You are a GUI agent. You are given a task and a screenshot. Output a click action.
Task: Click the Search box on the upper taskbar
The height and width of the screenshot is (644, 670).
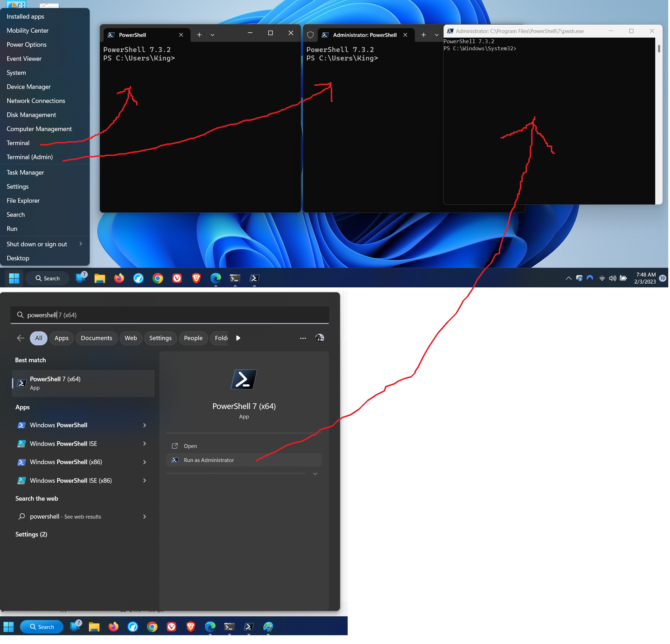[47, 278]
